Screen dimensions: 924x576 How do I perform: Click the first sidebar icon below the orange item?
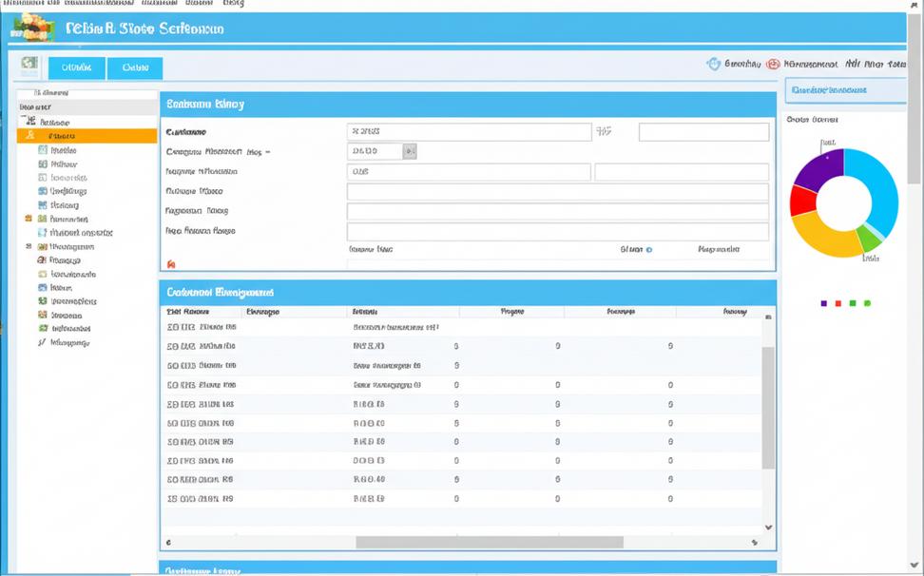pyautogui.click(x=43, y=150)
